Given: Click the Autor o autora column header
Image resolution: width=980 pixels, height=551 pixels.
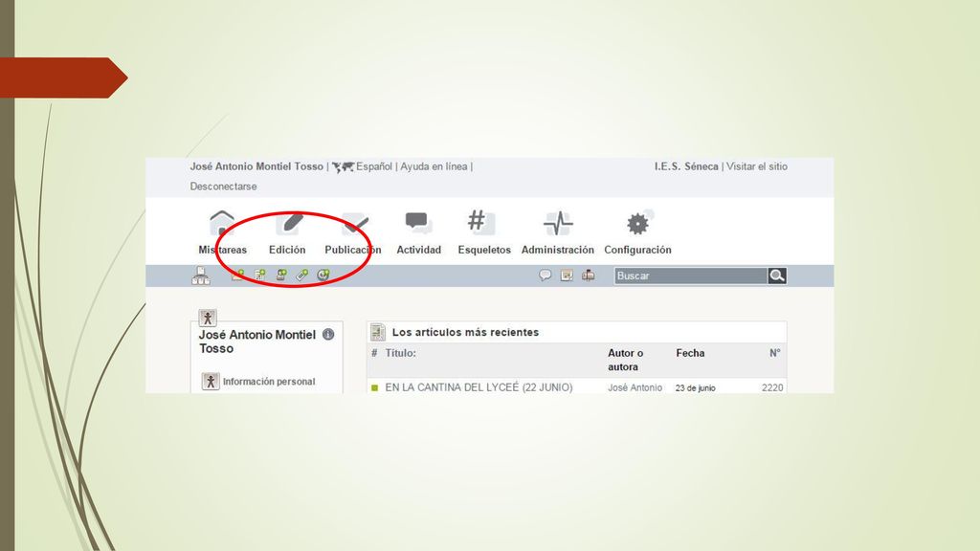Looking at the screenshot, I should click(626, 360).
